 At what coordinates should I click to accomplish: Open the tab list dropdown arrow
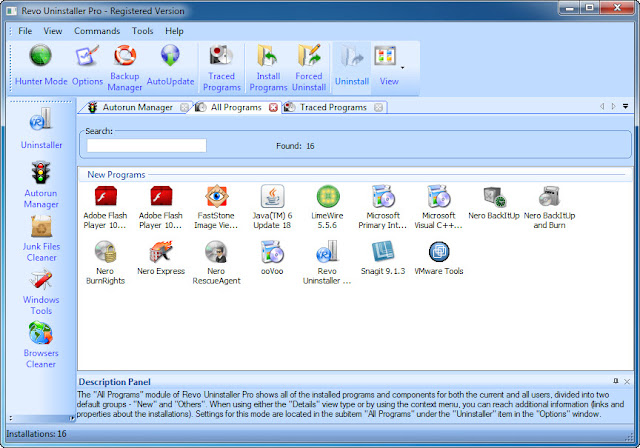(625, 106)
